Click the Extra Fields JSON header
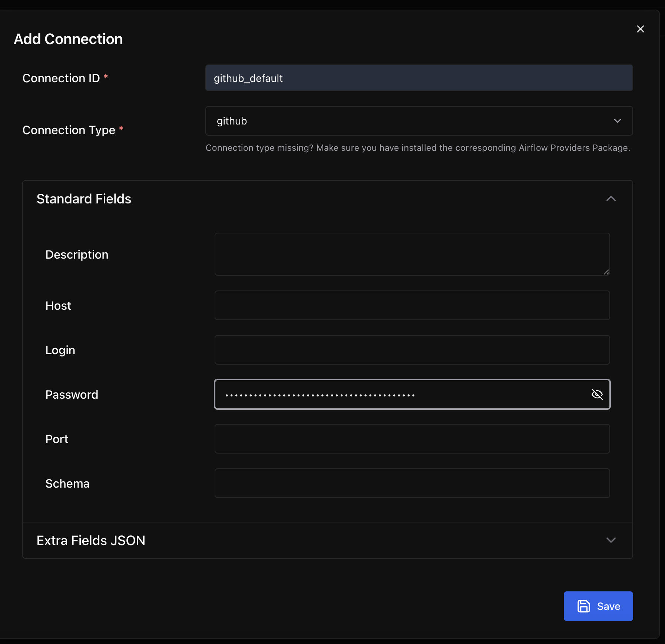Viewport: 665px width, 644px height. (x=91, y=540)
